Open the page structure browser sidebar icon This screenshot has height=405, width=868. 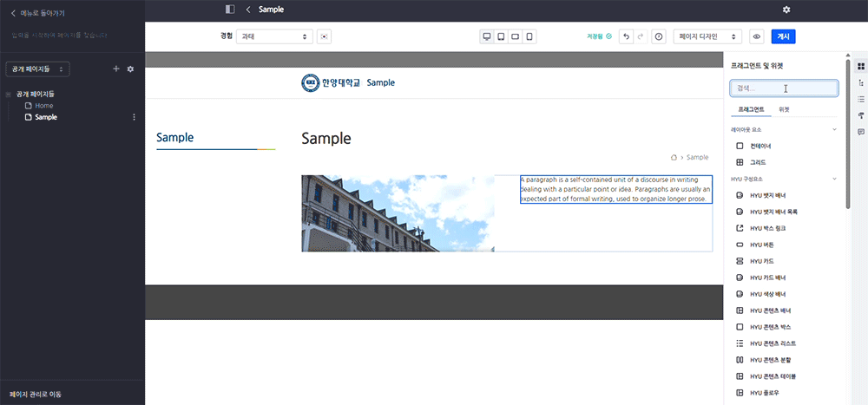[860, 82]
